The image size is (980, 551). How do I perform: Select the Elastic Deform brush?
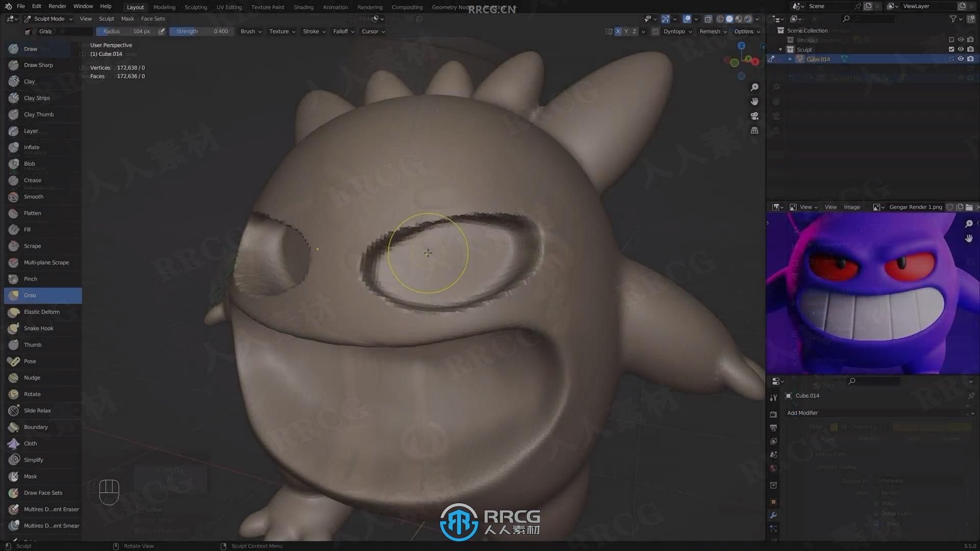click(x=43, y=312)
